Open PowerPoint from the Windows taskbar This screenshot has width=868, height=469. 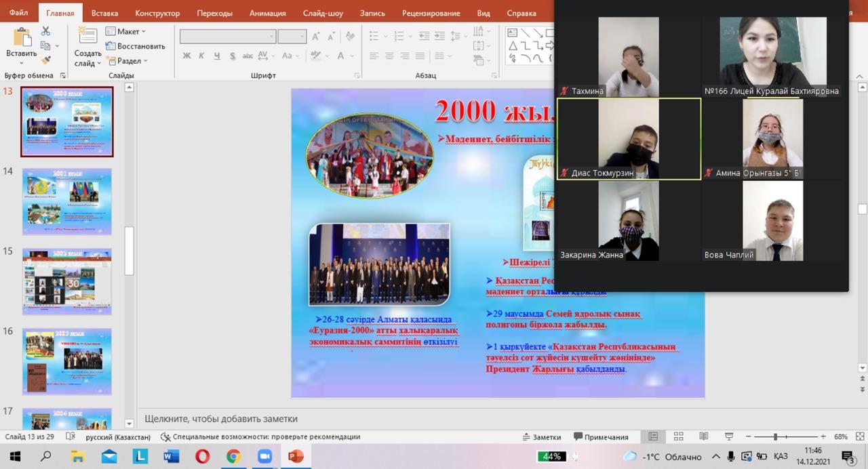click(296, 457)
